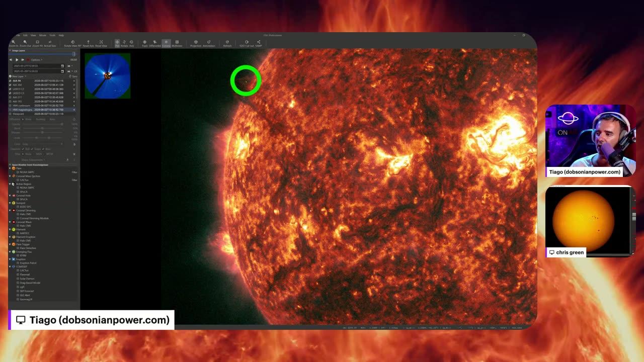This screenshot has width=644, height=362.
Task: Enable the HMI magnetogram layer
Action: 10,110
